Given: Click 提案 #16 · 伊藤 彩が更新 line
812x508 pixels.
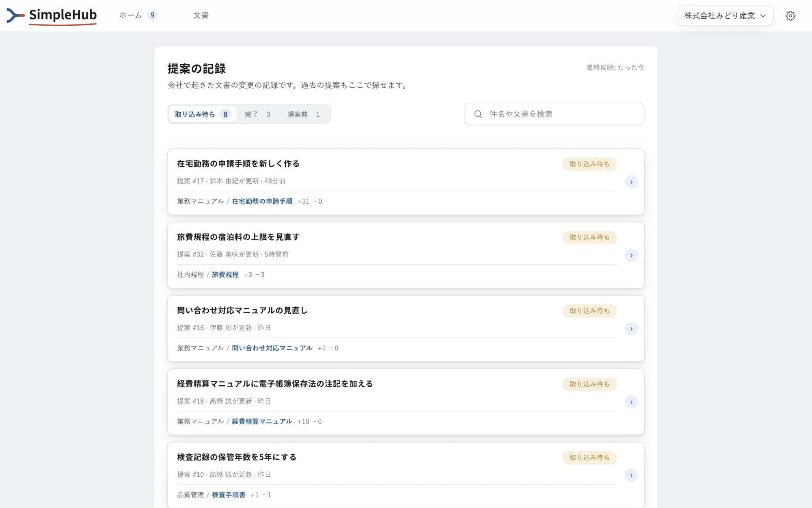Looking at the screenshot, I should point(224,328).
